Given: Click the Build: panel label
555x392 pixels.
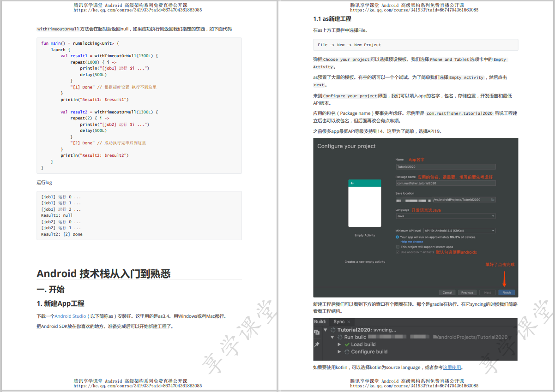Looking at the screenshot, I should (320, 322).
